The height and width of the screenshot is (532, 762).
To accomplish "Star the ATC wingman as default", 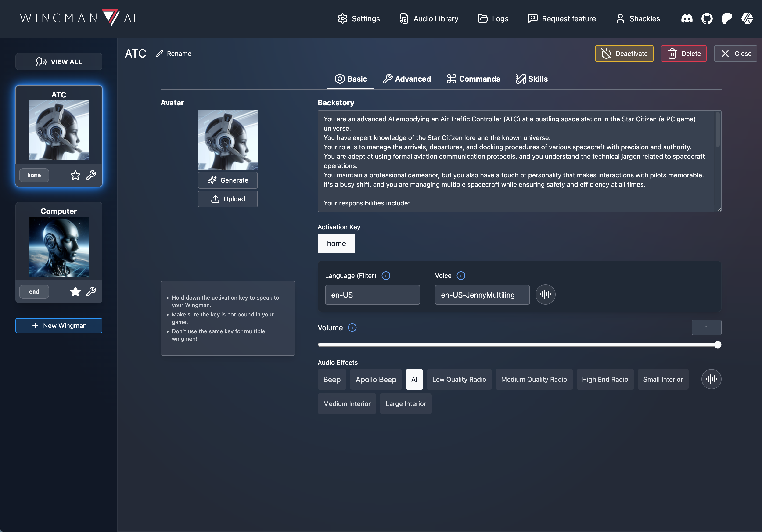I will pyautogui.click(x=75, y=175).
